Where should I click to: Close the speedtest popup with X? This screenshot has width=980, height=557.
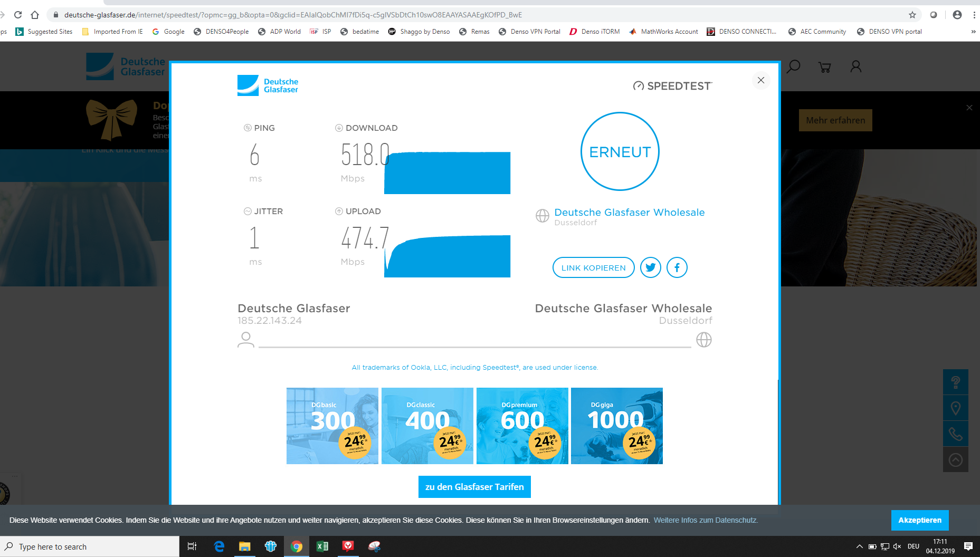(760, 80)
